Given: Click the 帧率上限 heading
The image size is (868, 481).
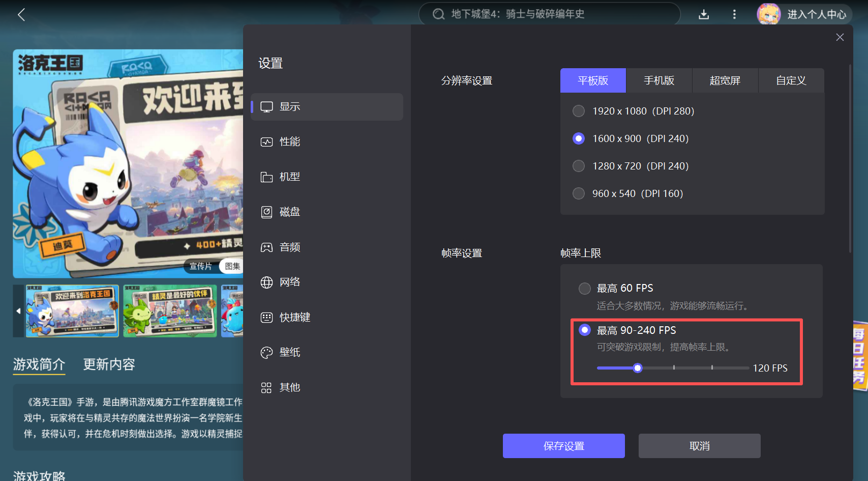Looking at the screenshot, I should [x=581, y=253].
